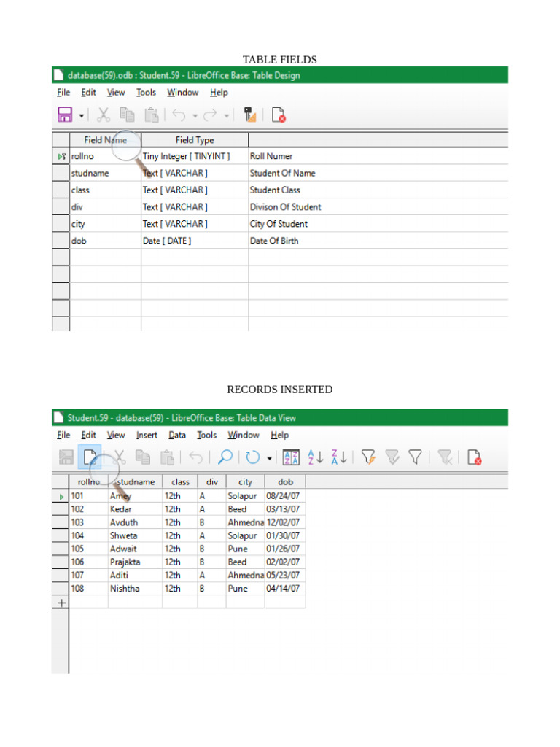Screen dimensions: 560x747
Task: Click Copy icon in Table Design toolbar
Action: [127, 115]
